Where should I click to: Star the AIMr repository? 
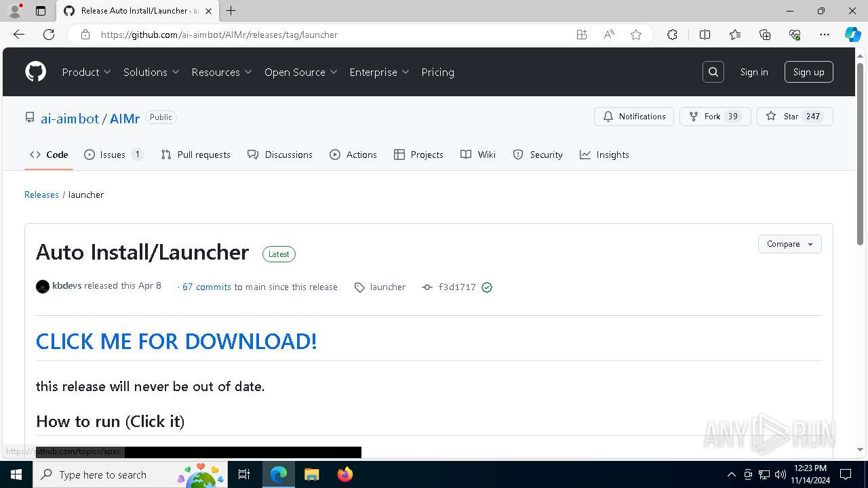pyautogui.click(x=795, y=117)
